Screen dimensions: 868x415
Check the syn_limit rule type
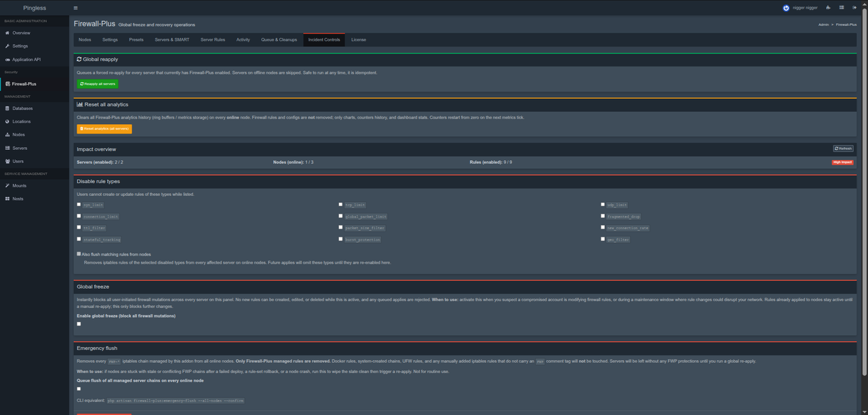(79, 204)
